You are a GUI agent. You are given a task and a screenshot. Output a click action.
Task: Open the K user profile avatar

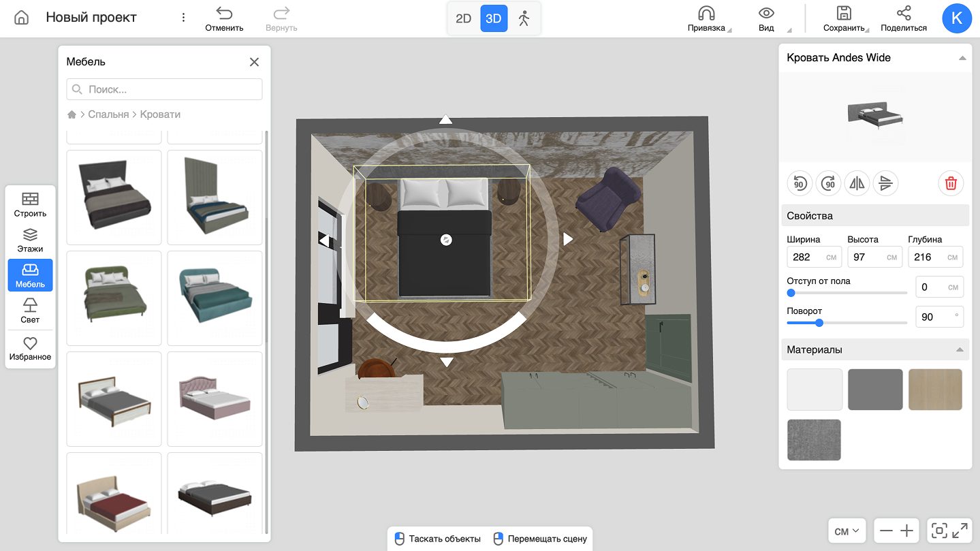click(x=957, y=18)
